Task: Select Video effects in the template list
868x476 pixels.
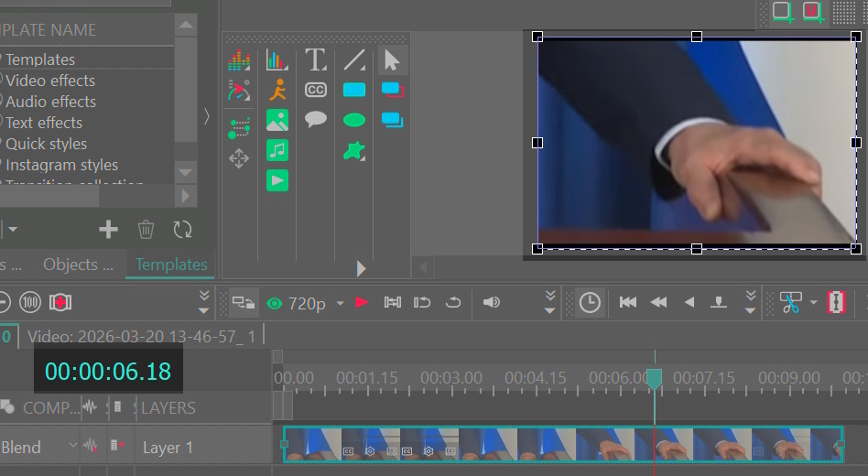Action: click(x=50, y=81)
